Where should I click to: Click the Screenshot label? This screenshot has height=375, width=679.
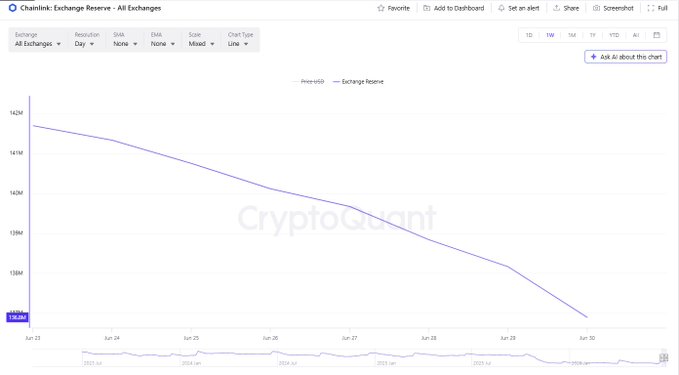coord(618,8)
